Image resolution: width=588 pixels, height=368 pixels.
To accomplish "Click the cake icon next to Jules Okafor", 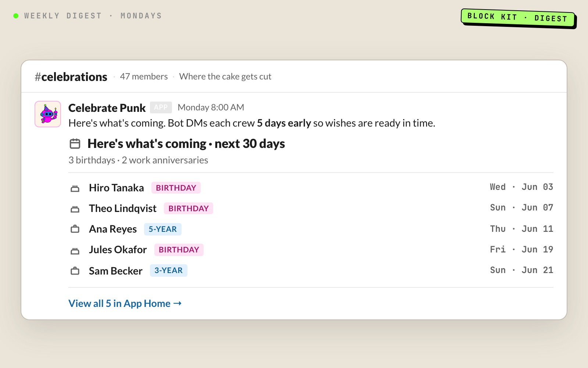I will (x=75, y=251).
